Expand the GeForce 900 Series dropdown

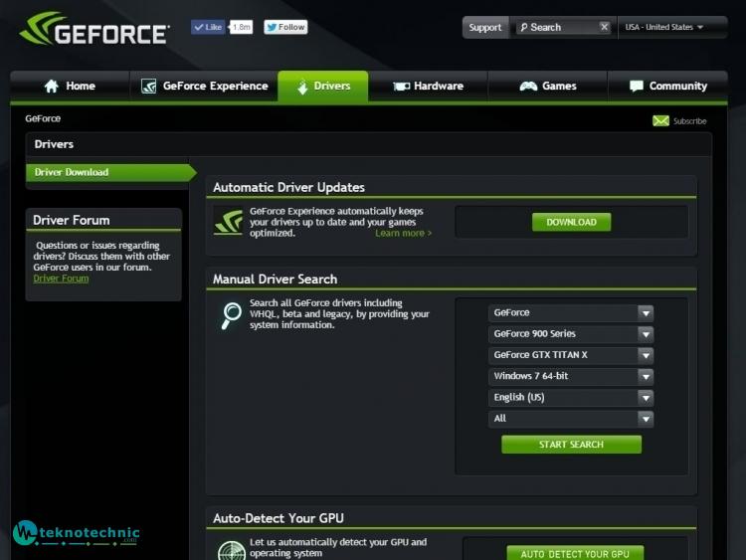coord(570,334)
